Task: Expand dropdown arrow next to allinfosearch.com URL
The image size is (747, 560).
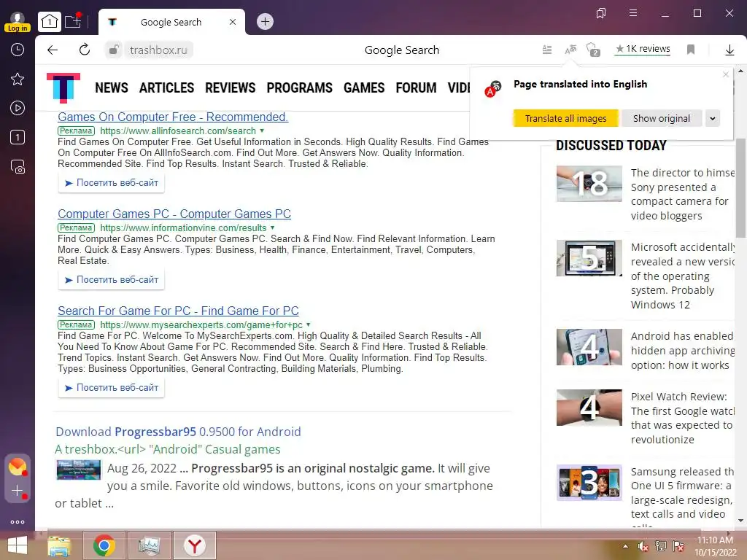Action: pos(262,131)
